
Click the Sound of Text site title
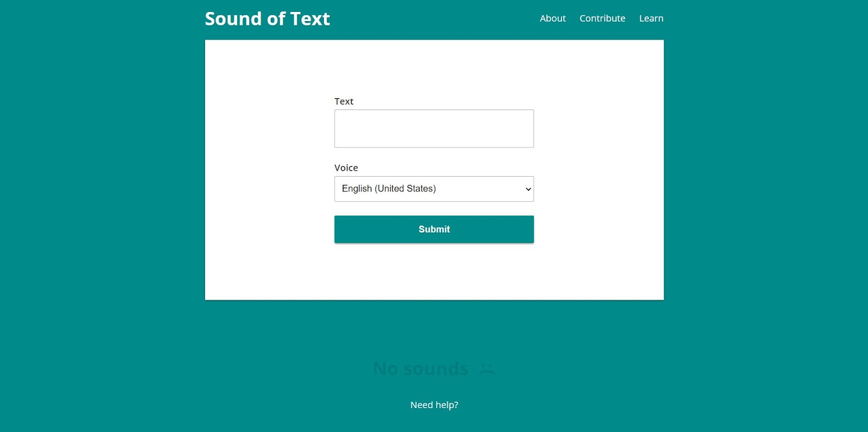point(267,19)
